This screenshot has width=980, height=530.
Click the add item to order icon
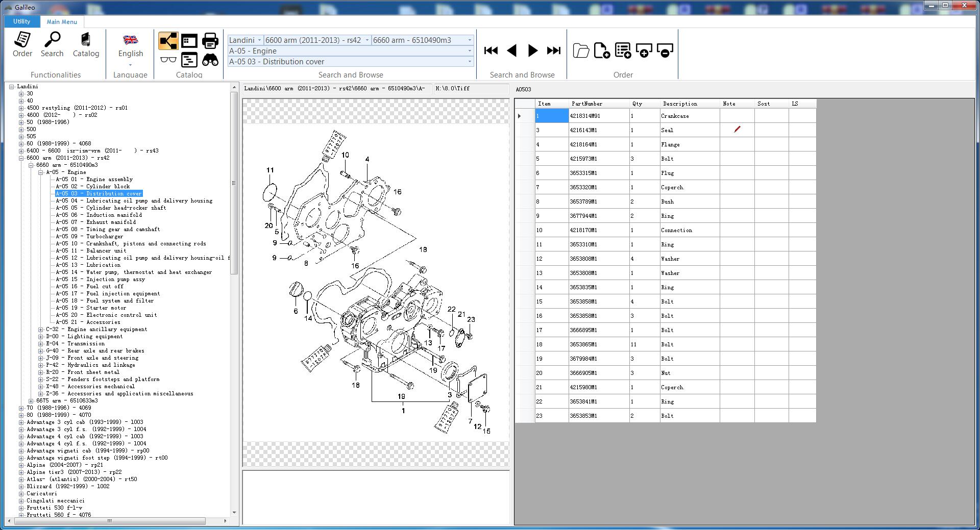point(644,51)
